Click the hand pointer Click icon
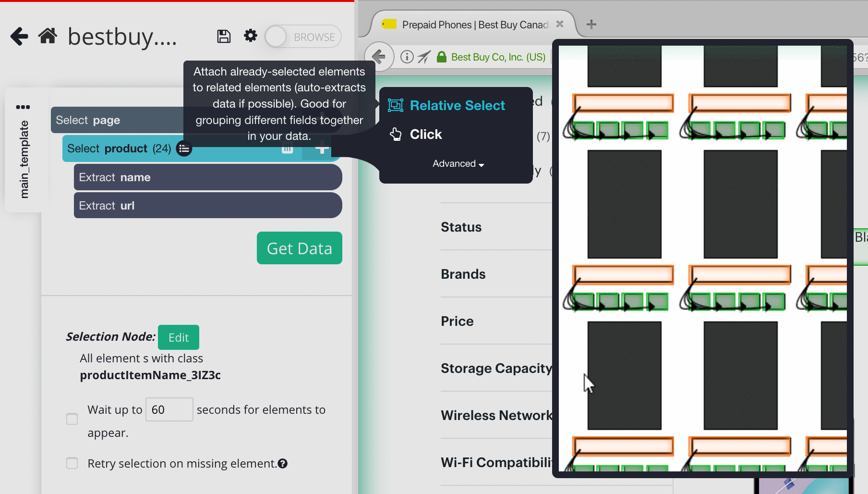The width and height of the screenshot is (868, 494). click(x=396, y=134)
